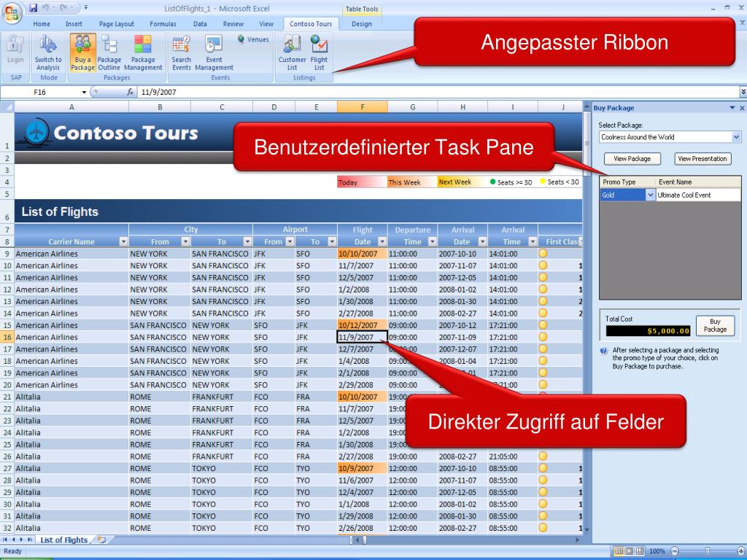Screen dimensions: 747x560
Task: Open the City To filter dropdown
Action: tap(247, 241)
